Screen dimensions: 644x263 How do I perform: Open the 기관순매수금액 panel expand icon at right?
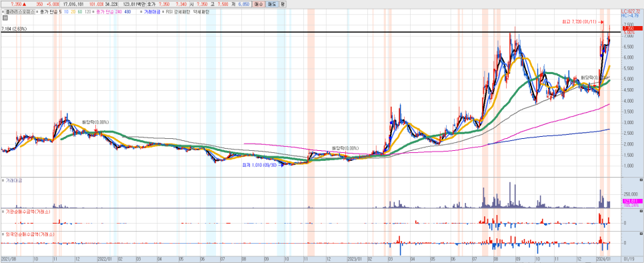pyautogui.click(x=641, y=211)
